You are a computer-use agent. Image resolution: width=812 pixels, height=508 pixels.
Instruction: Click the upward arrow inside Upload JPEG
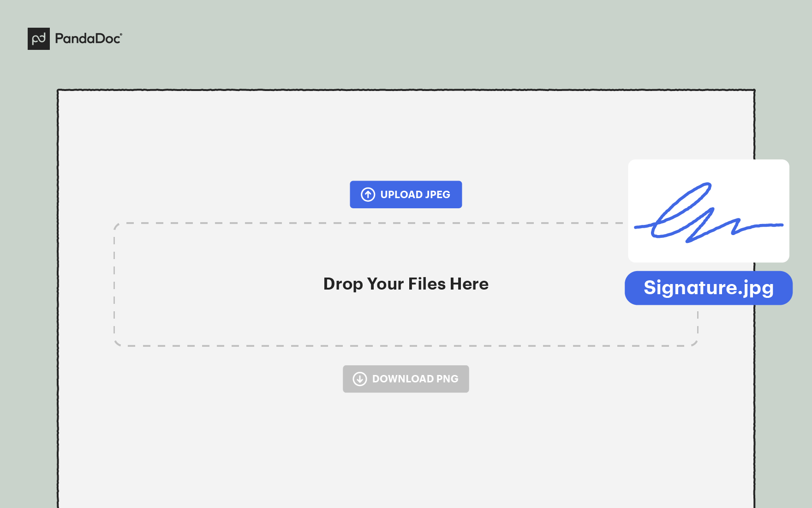tap(368, 194)
